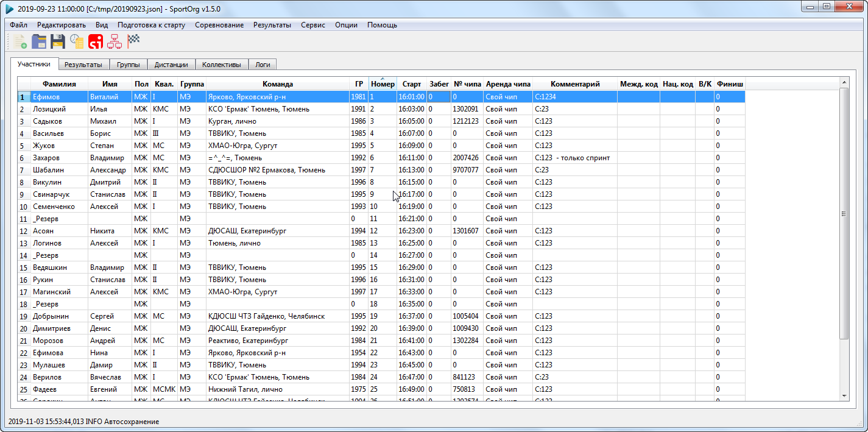Open the Редактировать menu

pyautogui.click(x=62, y=25)
